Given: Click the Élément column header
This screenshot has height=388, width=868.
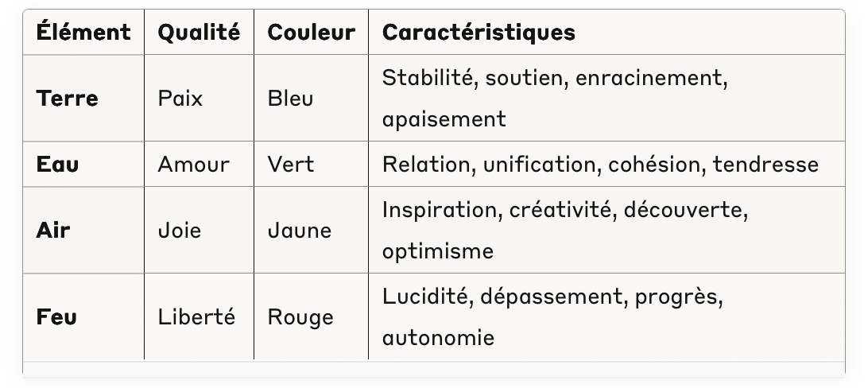Looking at the screenshot, I should [x=83, y=33].
